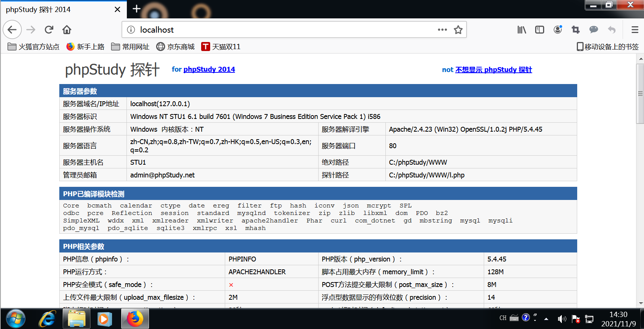Open the Firefox hamburger menu

635,30
